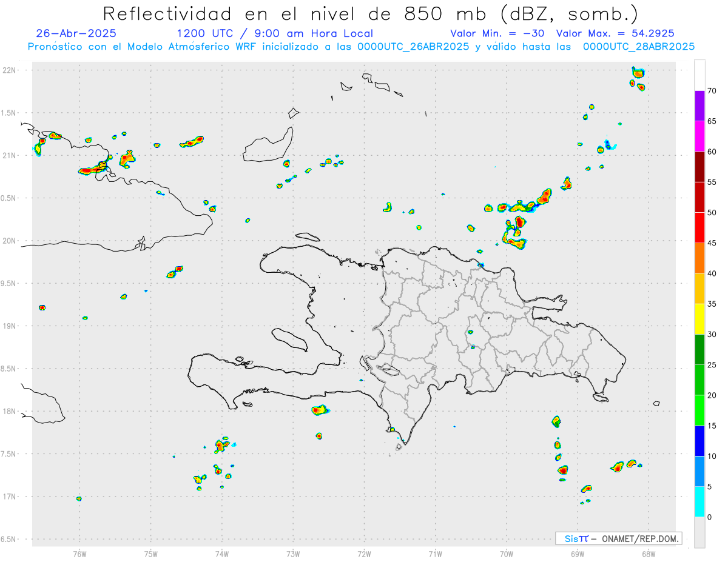Pick the dark green 25–30 dBZ band
This screenshot has height=562, width=728.
699,350
